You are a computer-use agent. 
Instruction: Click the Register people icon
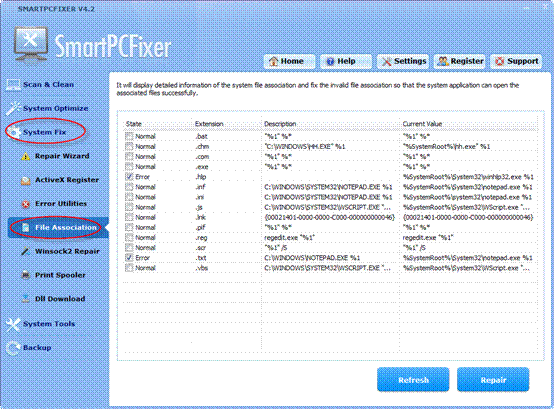pos(443,61)
